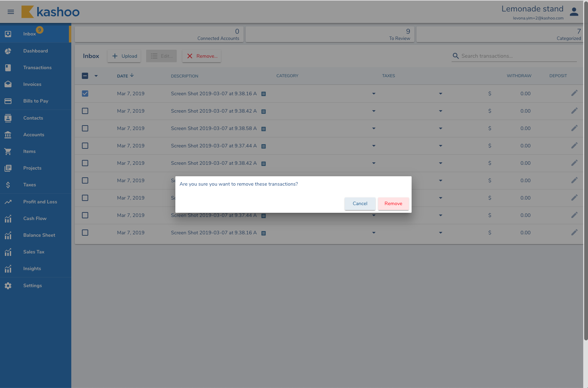The height and width of the screenshot is (388, 588).
Task: Confirm removal with the Remove button
Action: pos(393,204)
